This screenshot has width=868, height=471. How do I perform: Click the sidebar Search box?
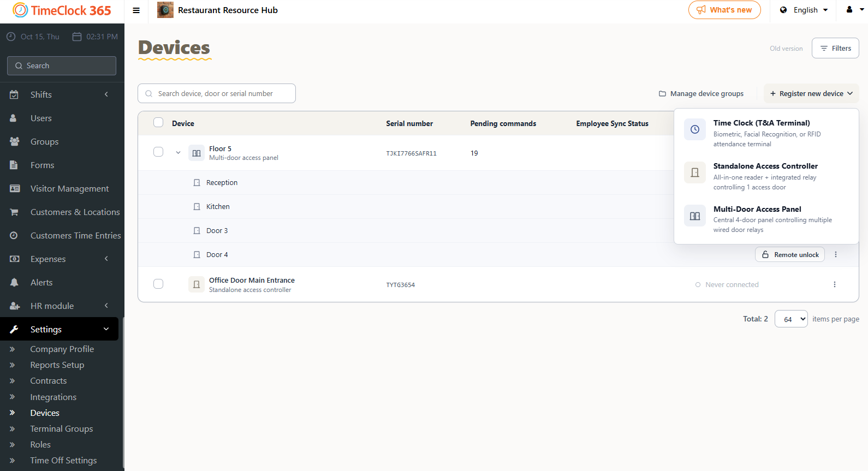pyautogui.click(x=62, y=65)
